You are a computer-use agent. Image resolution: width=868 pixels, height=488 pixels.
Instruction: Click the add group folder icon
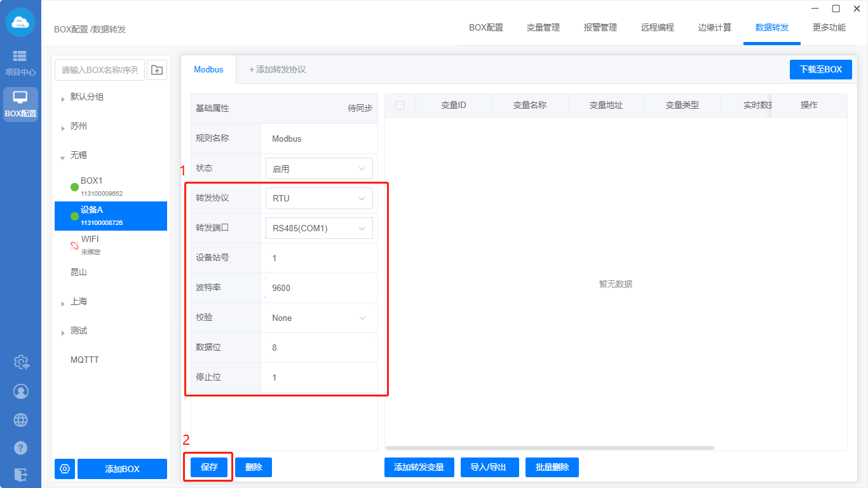pyautogui.click(x=157, y=70)
